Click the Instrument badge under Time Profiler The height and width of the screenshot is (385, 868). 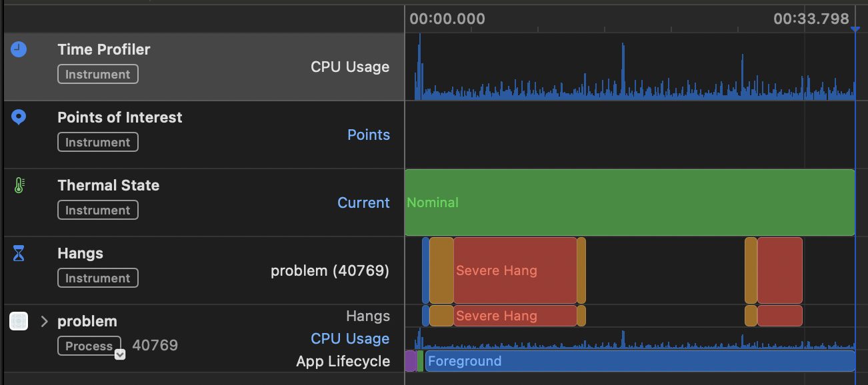(x=98, y=74)
